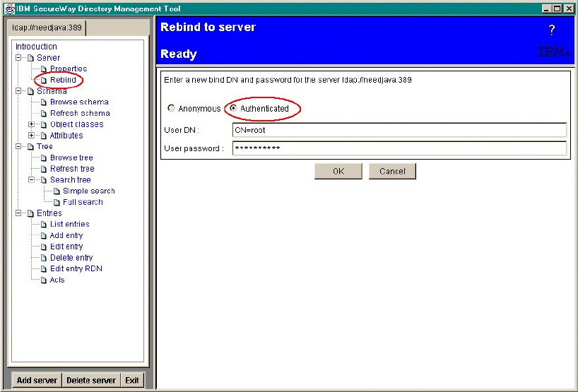Maximize the Directory Management Tool window

click(557, 8)
